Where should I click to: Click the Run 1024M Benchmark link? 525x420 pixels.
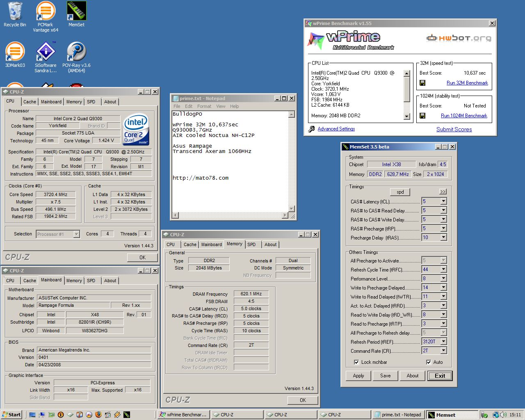tap(464, 116)
